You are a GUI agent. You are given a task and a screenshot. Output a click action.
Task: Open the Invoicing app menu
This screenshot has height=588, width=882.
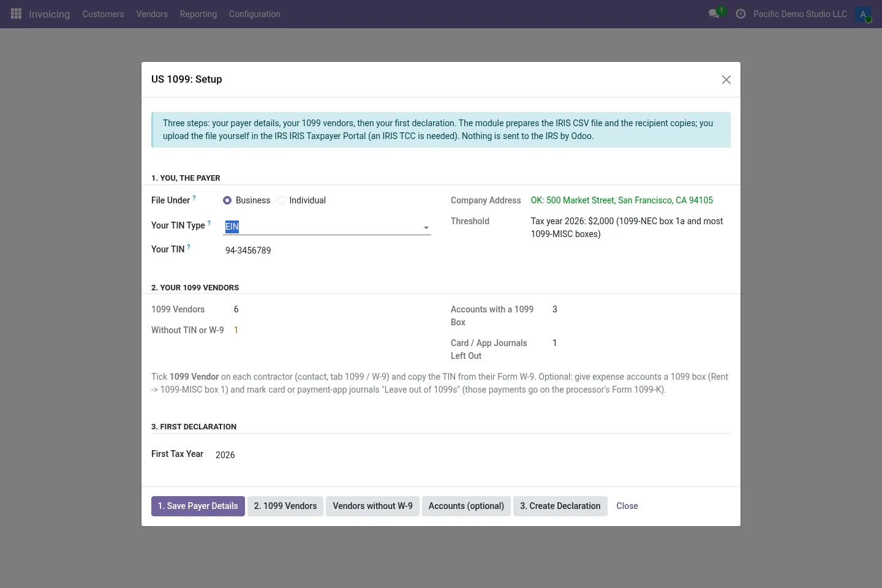(49, 14)
